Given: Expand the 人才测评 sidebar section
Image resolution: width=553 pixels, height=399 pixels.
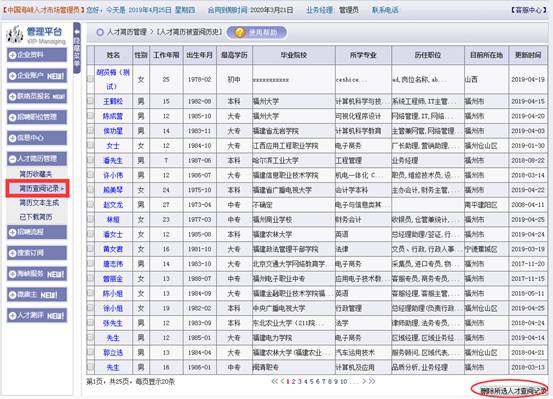Looking at the screenshot, I should [x=37, y=315].
